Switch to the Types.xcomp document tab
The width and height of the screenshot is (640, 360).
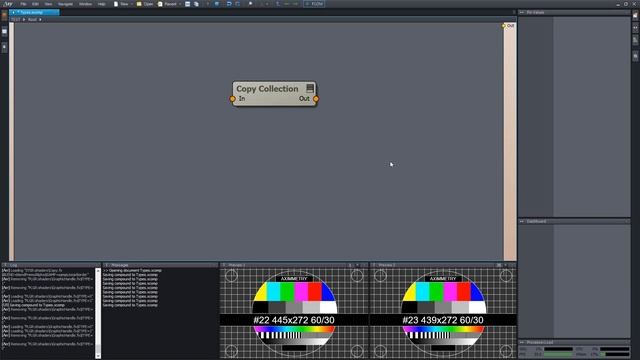(34, 12)
